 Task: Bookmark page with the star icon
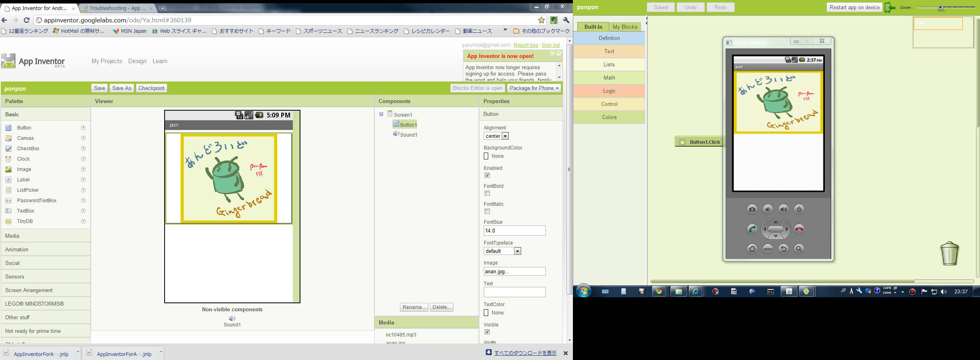tap(541, 20)
